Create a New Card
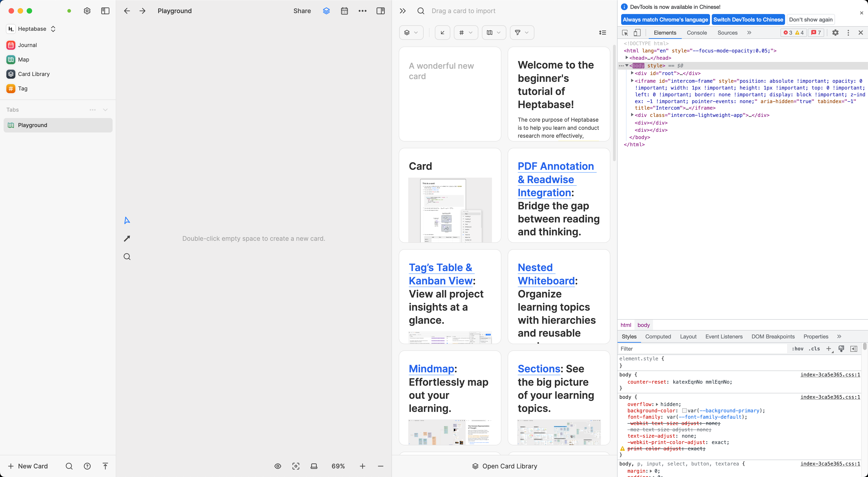This screenshot has width=868, height=477. point(28,466)
